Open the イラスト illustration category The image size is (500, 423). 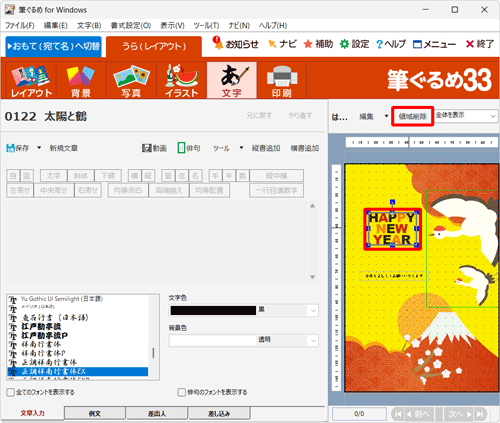(181, 80)
